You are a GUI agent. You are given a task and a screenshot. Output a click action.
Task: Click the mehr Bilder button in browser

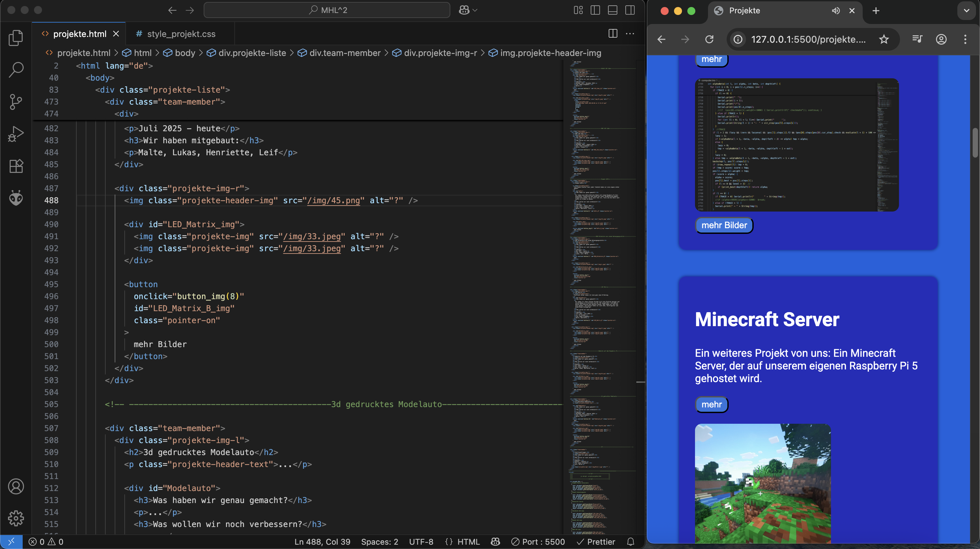(724, 226)
